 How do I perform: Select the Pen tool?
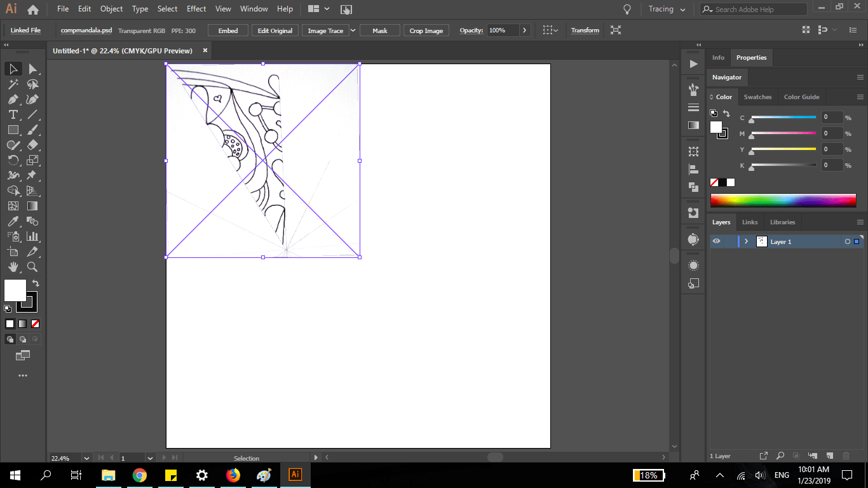pos(13,99)
